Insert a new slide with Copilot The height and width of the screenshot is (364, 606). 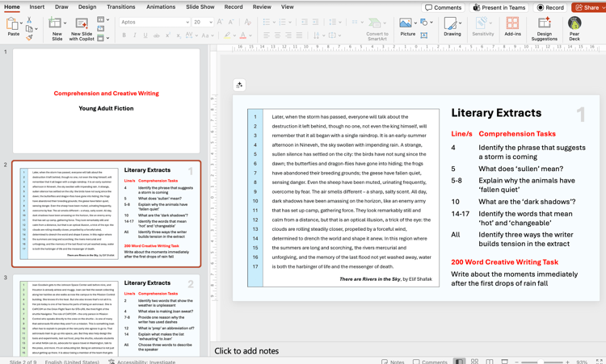pos(82,27)
